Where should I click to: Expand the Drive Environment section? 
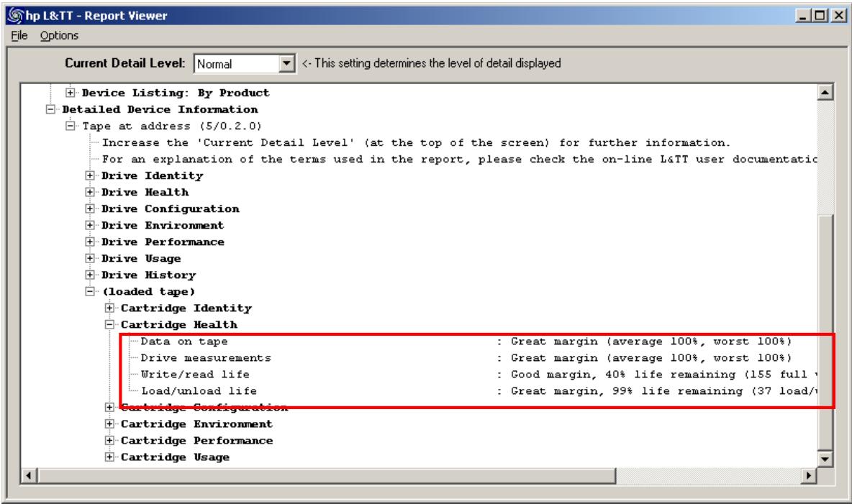(x=90, y=225)
